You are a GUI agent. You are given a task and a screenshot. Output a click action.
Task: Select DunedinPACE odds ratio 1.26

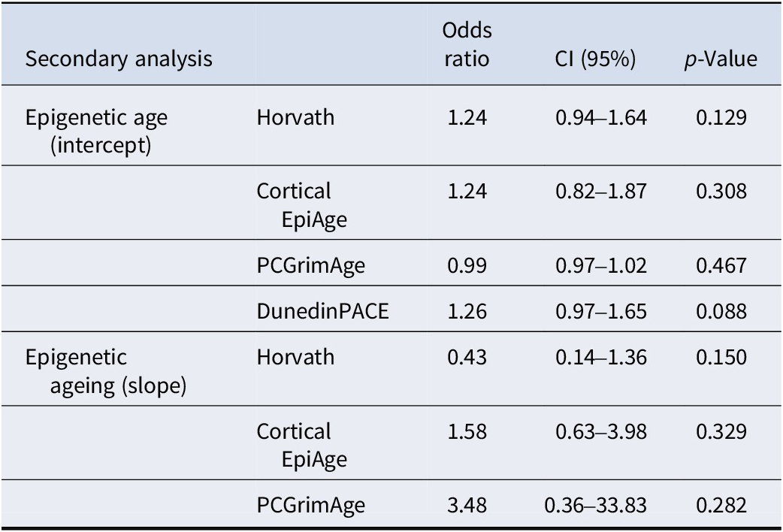(x=467, y=310)
